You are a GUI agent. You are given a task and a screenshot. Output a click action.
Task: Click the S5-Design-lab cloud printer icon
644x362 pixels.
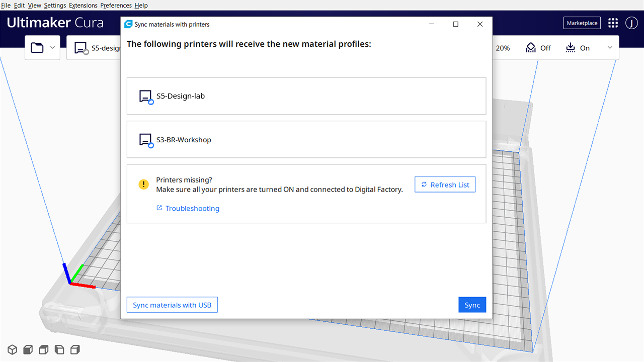point(146,97)
